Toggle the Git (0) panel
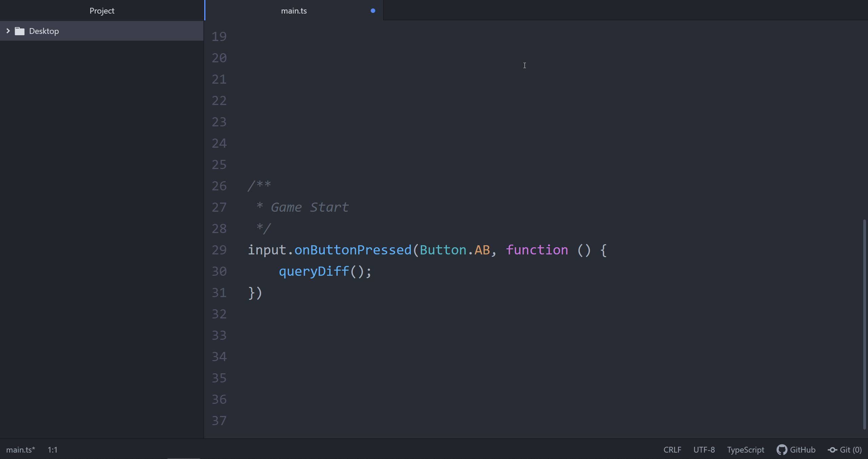Screen dimensions: 868x459 850,450
